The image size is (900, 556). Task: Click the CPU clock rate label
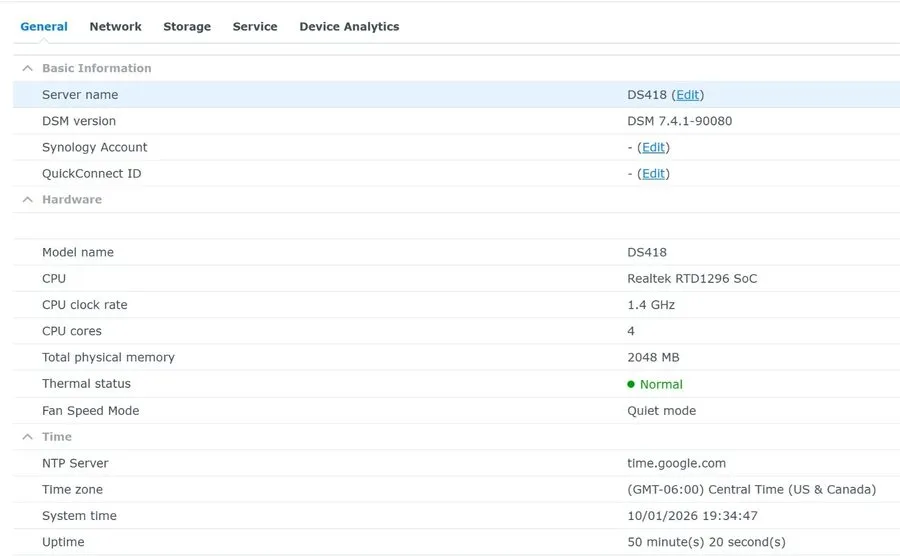pos(84,305)
